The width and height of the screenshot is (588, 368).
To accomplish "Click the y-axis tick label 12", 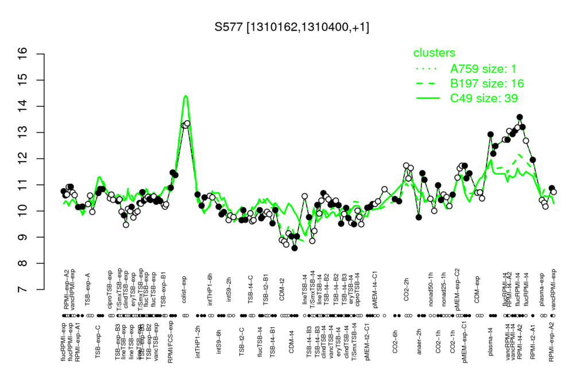I will coord(23,159).
